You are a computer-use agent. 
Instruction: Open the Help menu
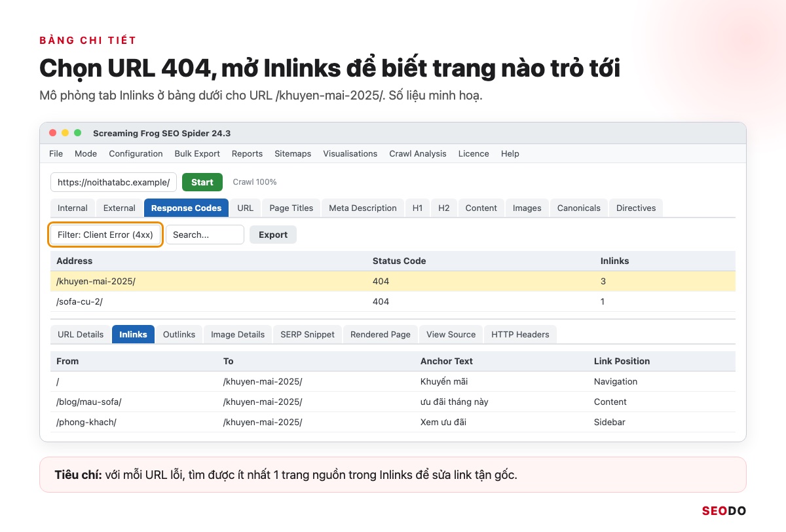click(x=510, y=153)
